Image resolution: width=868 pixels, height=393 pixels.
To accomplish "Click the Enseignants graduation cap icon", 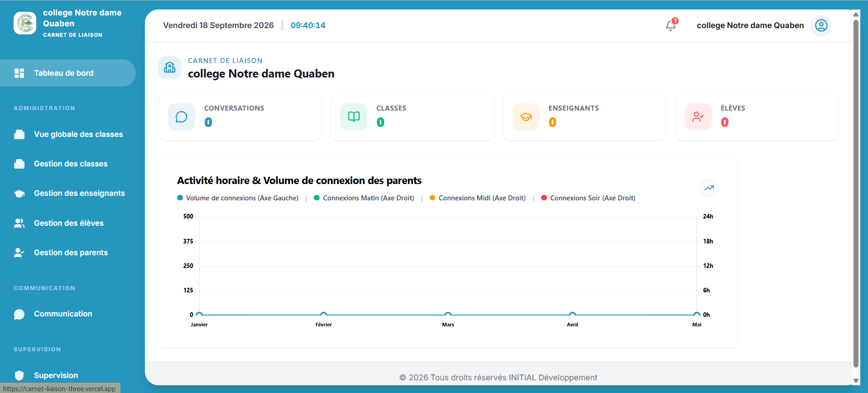I will 526,117.
